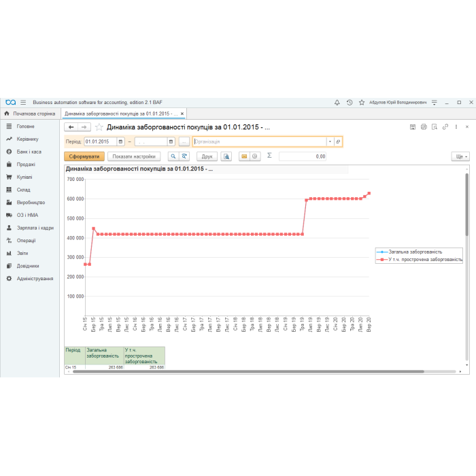Click the print preview icon next to Друк

tap(226, 156)
